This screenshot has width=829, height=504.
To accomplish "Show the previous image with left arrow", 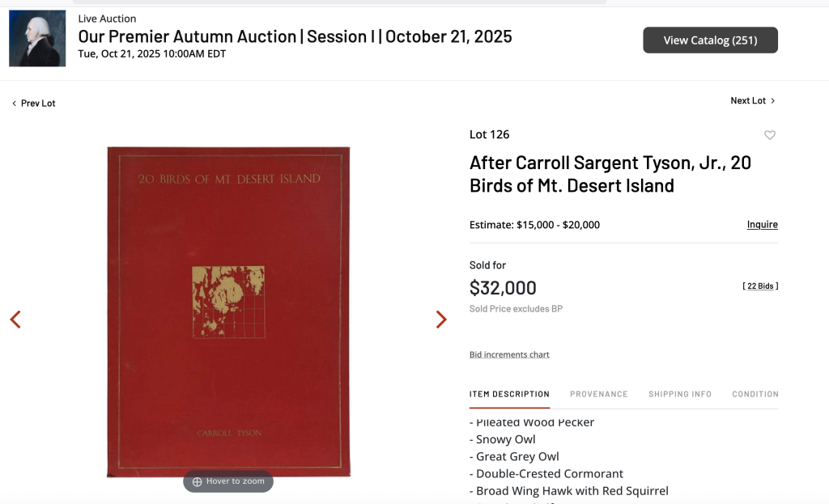I will (15, 320).
